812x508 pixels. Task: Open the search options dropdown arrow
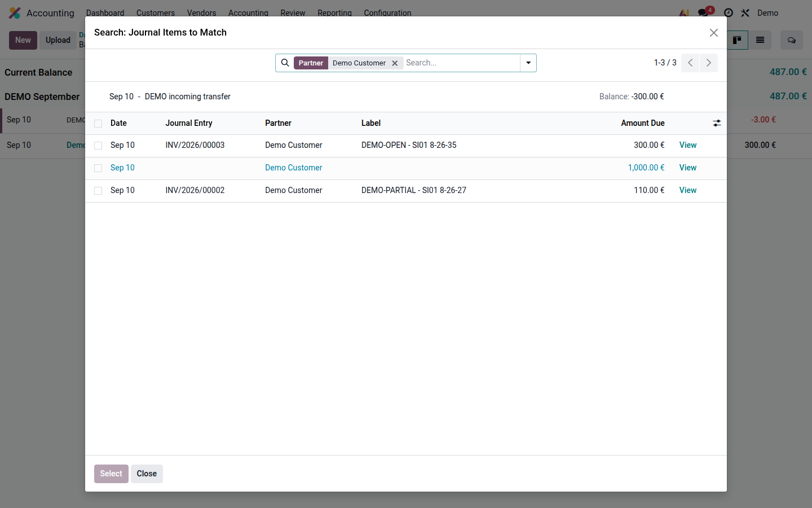pos(528,63)
